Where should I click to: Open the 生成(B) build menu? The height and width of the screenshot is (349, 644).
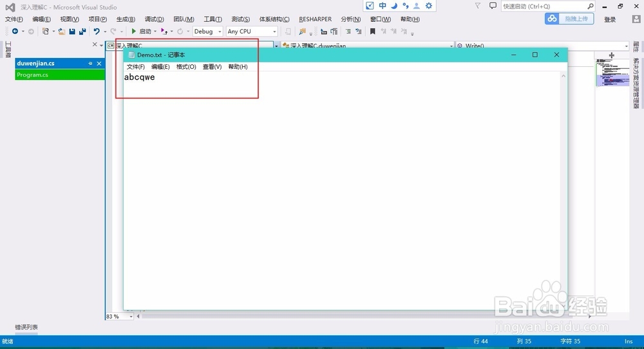(x=126, y=19)
